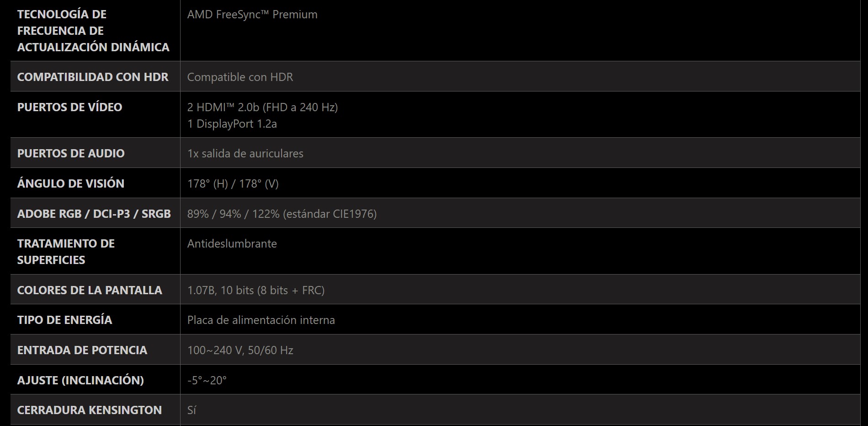
Task: Click the 2 HDMI 2.0b specification line
Action: (262, 107)
